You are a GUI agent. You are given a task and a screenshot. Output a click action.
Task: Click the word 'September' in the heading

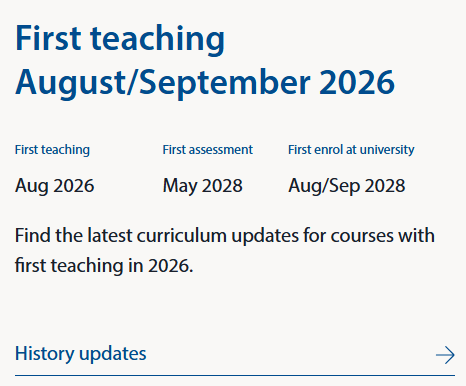[x=225, y=83]
